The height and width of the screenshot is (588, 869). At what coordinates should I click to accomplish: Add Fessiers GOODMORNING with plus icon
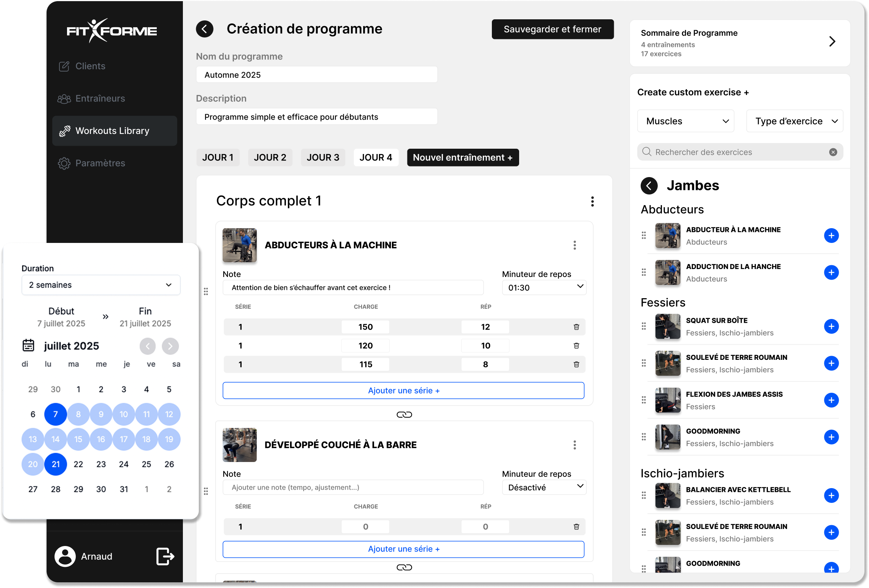click(831, 437)
